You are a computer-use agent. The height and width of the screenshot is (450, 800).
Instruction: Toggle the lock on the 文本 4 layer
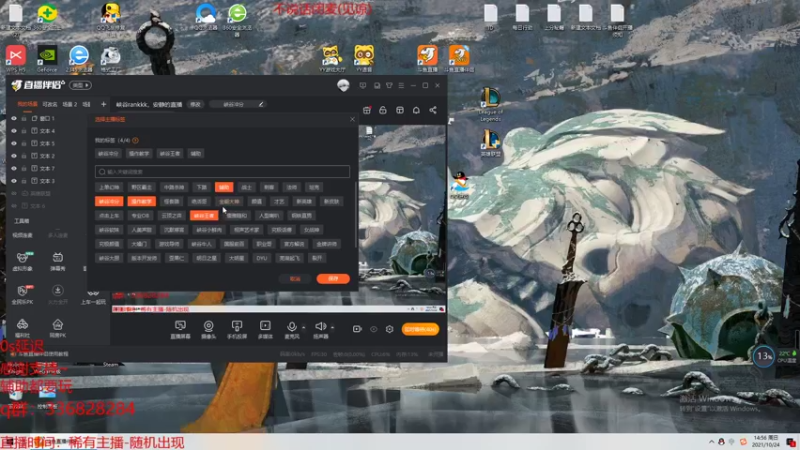24,131
